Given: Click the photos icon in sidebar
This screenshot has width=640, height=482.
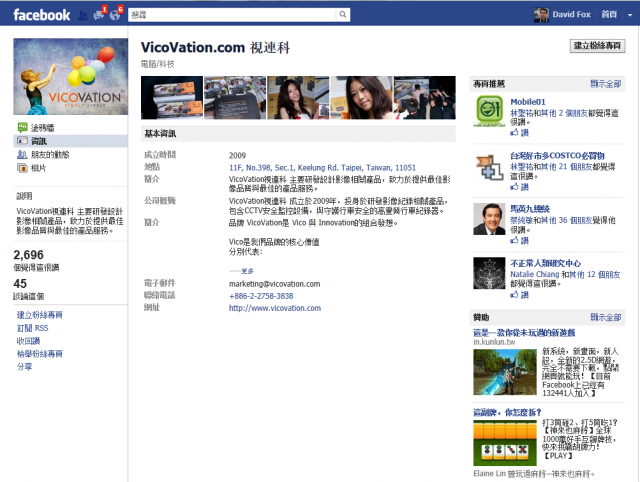Looking at the screenshot, I should 22,168.
